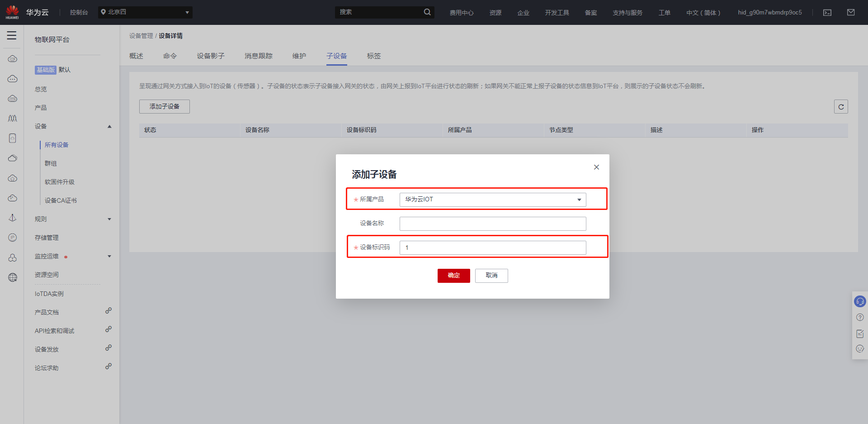
Task: Switch to the 设备影子 tab
Action: pos(210,56)
